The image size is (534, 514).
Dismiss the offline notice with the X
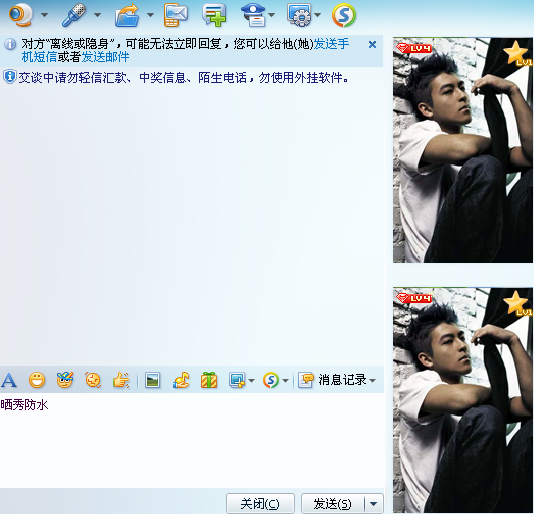click(x=372, y=44)
